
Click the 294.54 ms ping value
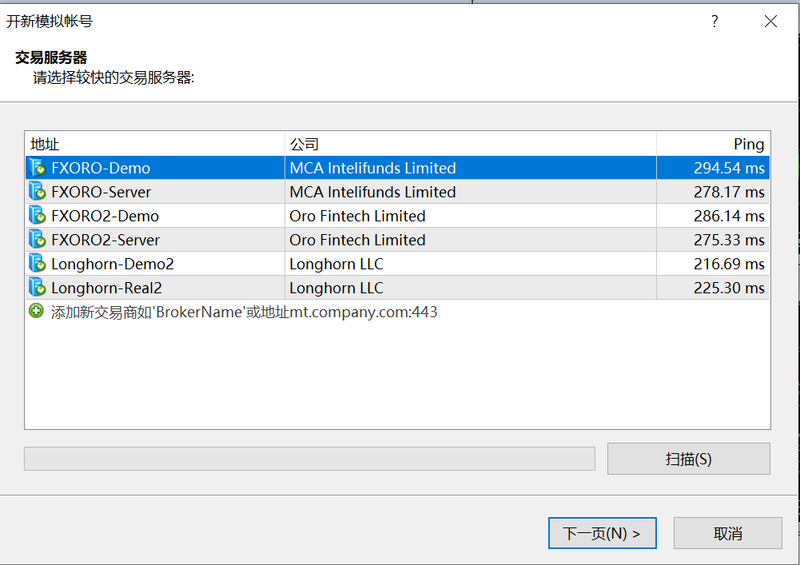point(729,168)
